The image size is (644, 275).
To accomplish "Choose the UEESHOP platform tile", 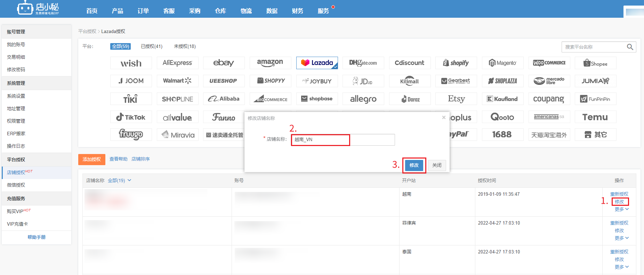I will [224, 81].
